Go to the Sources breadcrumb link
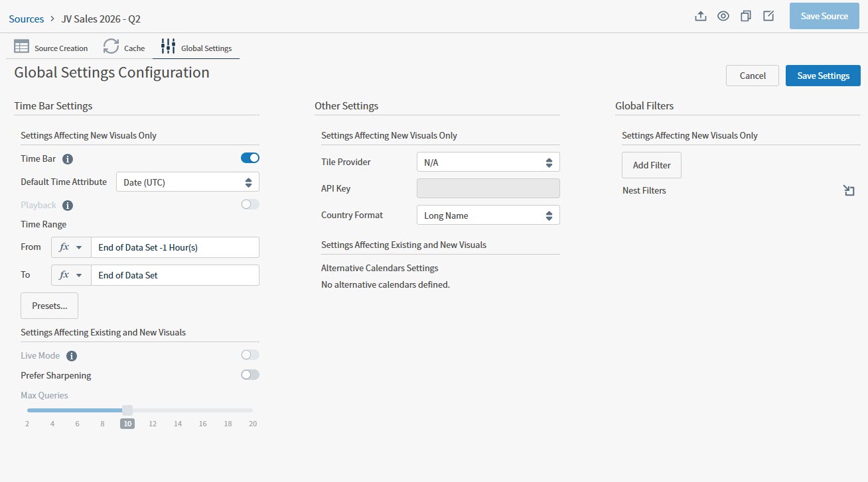The width and height of the screenshot is (868, 482). (x=27, y=19)
